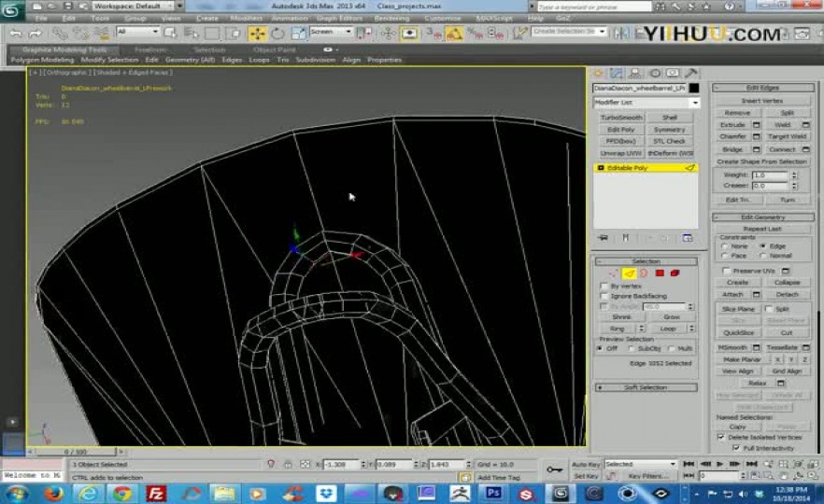This screenshot has height=504, width=824.
Task: Switch to the Freeform ribbon tab
Action: point(150,49)
